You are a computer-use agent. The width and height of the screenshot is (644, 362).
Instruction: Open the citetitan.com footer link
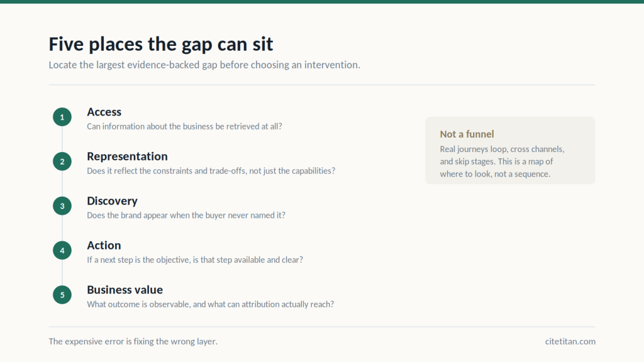[570, 341]
